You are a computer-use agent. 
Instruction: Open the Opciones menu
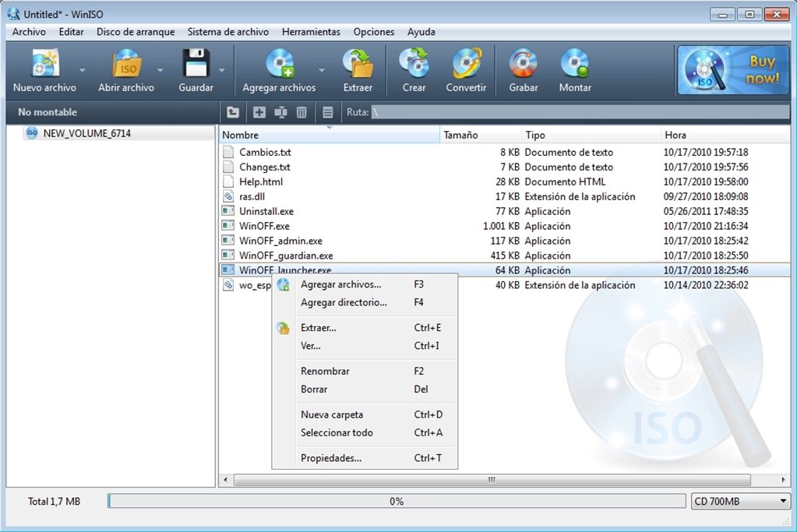(374, 31)
